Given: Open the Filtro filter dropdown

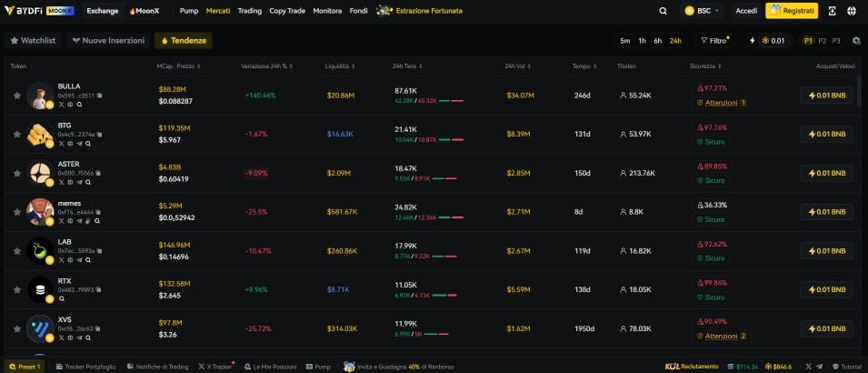Looking at the screenshot, I should tap(714, 41).
